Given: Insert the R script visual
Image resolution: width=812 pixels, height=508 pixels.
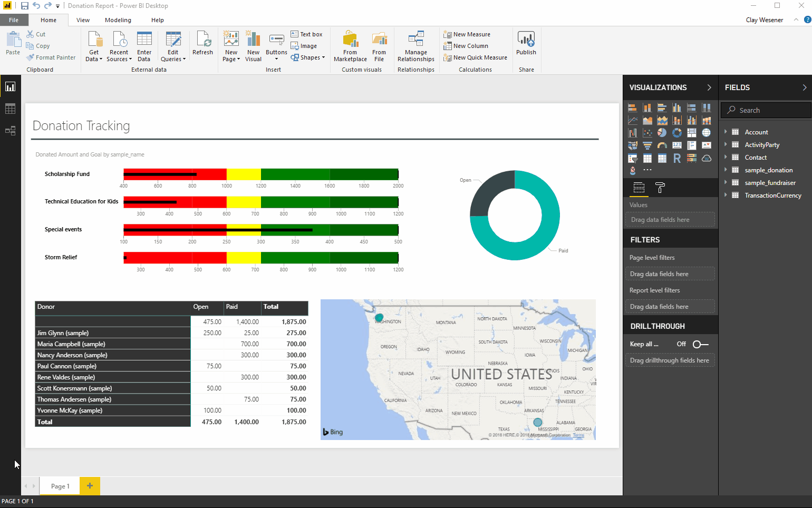Looking at the screenshot, I should point(676,158).
